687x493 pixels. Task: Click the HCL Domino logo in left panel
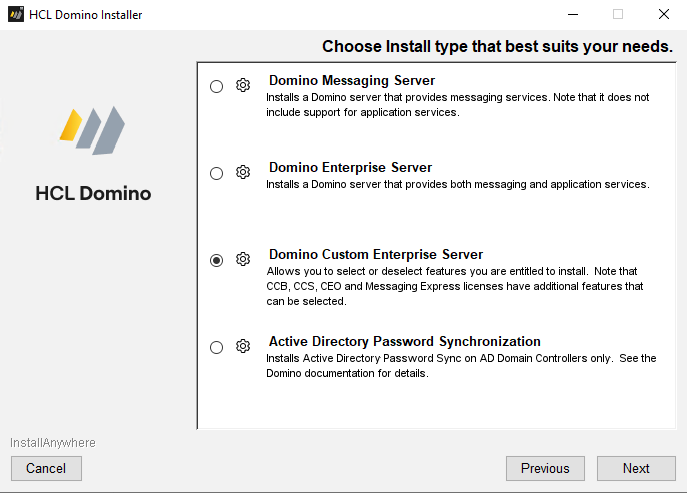pos(92,131)
